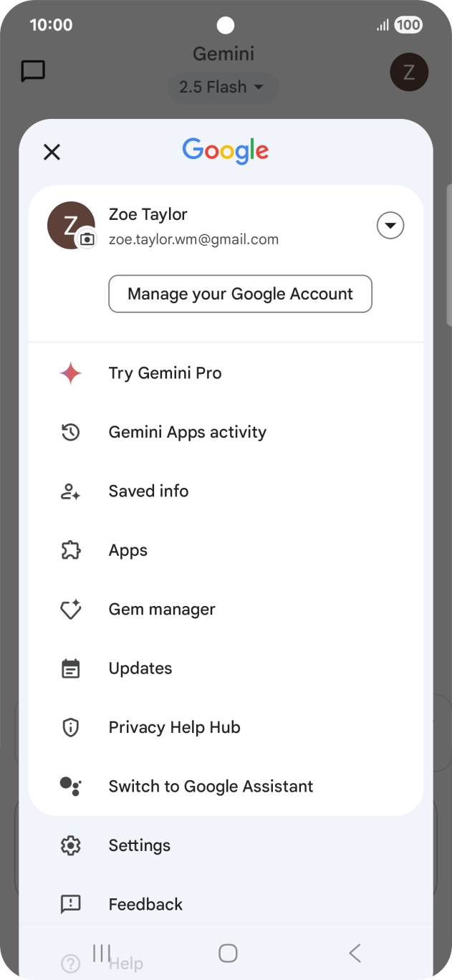
Task: Tap the new chat bubble icon
Action: pyautogui.click(x=33, y=71)
